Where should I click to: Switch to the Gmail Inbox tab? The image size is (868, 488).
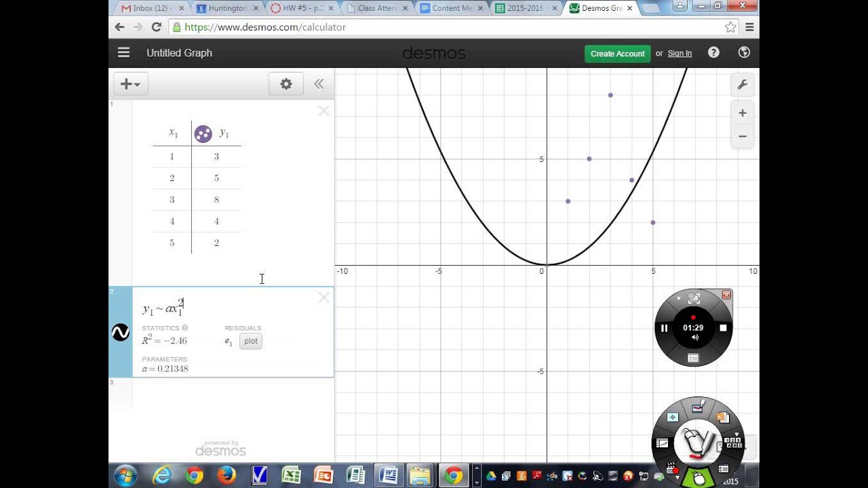click(151, 8)
